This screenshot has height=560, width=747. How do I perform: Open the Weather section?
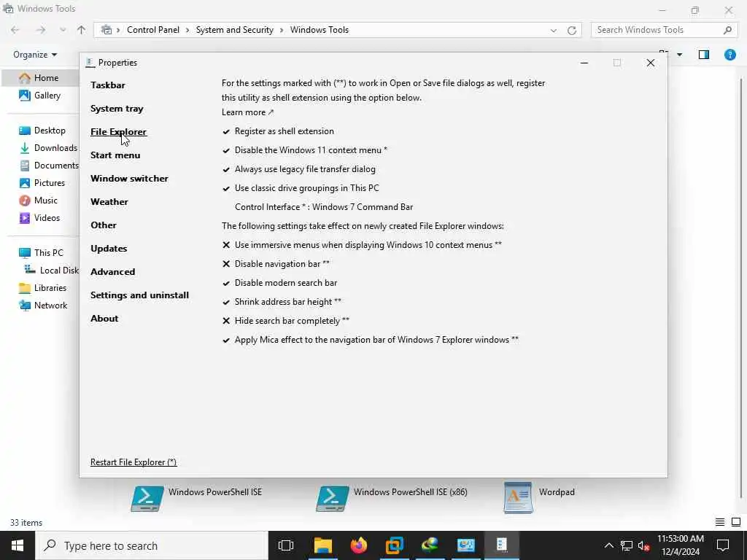(x=109, y=202)
